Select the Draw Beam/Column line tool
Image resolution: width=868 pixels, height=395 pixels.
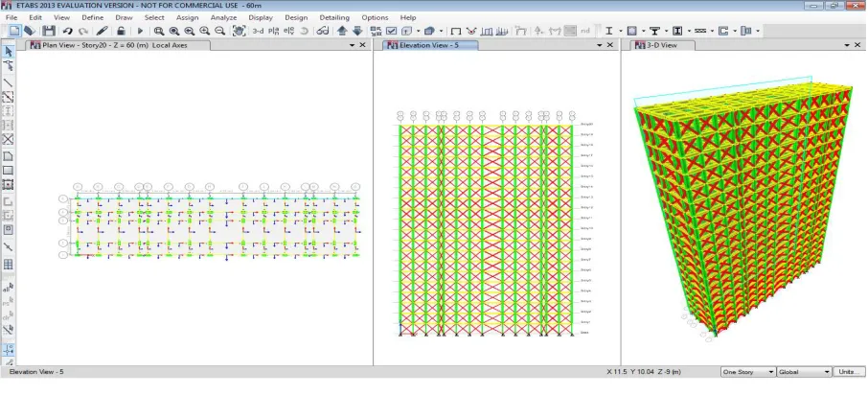click(9, 82)
